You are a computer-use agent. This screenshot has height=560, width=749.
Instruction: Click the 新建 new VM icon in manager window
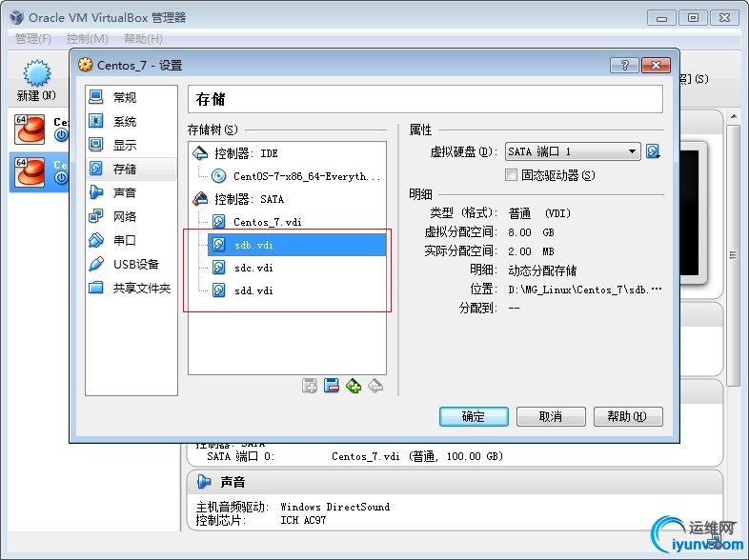36,73
